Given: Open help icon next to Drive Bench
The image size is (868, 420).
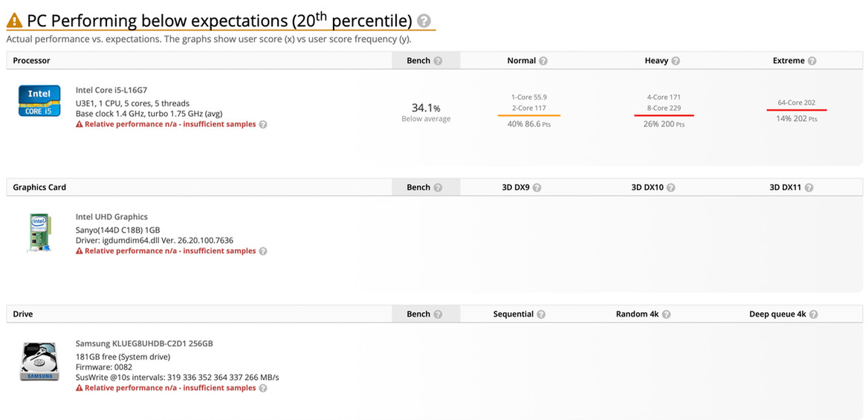Looking at the screenshot, I should click(x=438, y=314).
